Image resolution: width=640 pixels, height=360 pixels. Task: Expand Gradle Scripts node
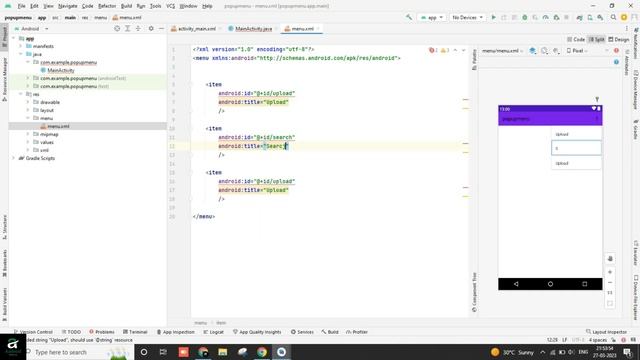pos(13,158)
